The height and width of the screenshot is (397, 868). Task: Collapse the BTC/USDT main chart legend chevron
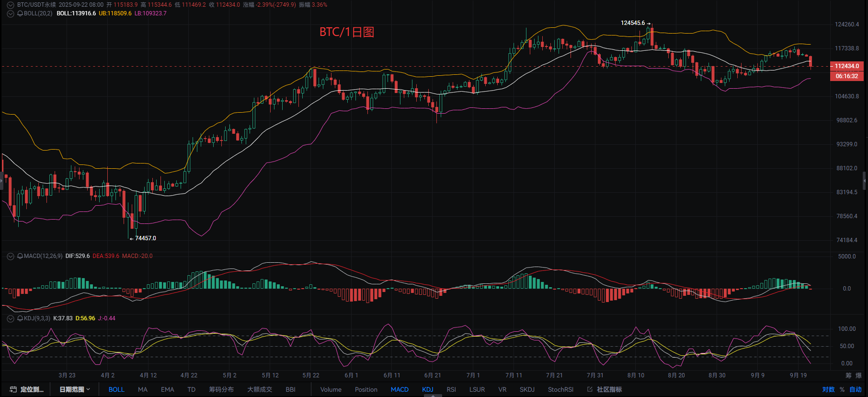[x=10, y=5]
